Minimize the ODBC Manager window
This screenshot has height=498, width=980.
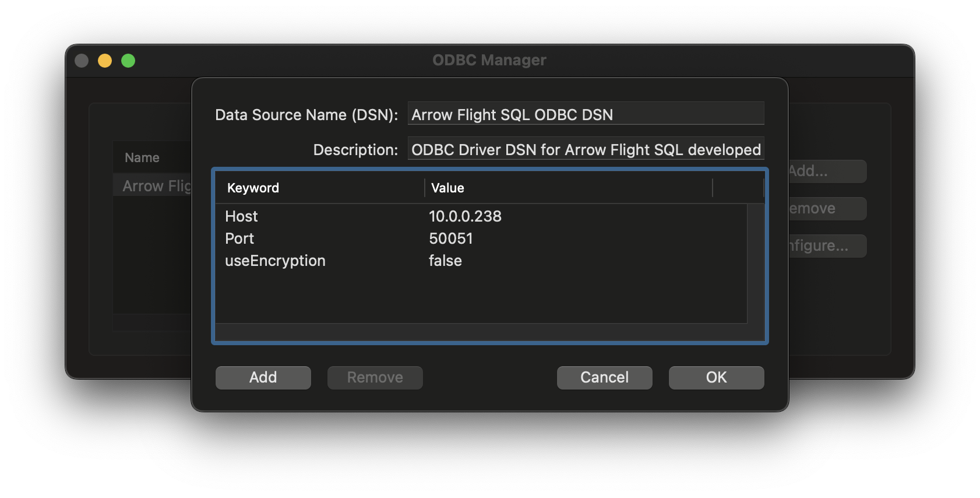coord(104,60)
